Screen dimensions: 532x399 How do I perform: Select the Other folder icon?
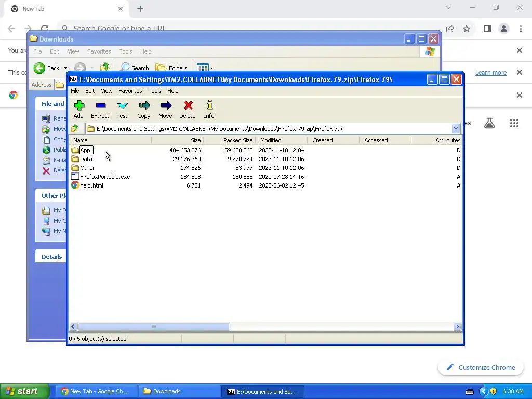point(75,168)
